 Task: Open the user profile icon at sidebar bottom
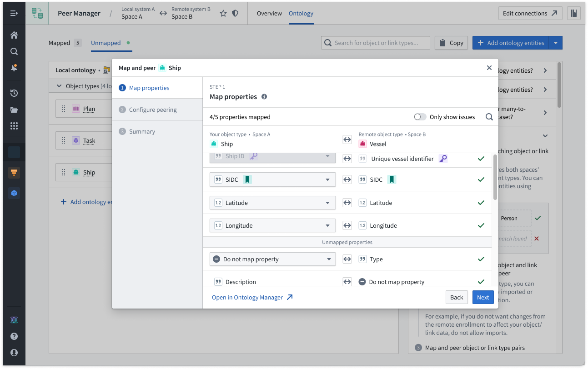coord(14,353)
